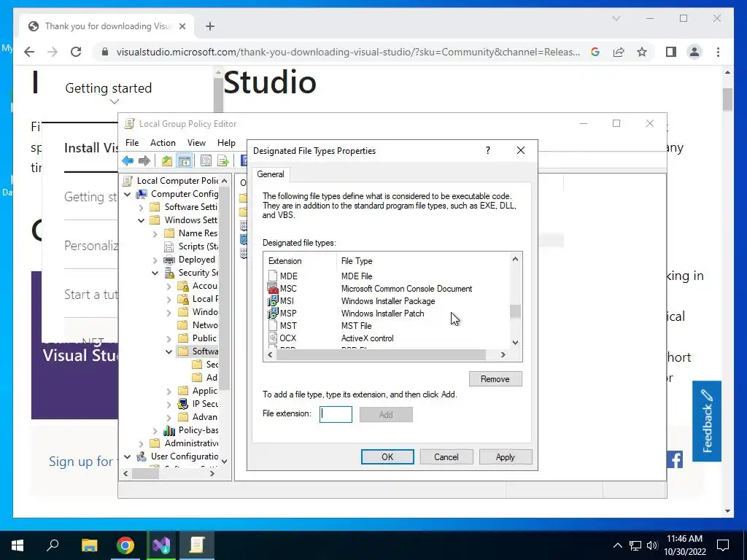Click the Windows Start button

tap(18, 545)
